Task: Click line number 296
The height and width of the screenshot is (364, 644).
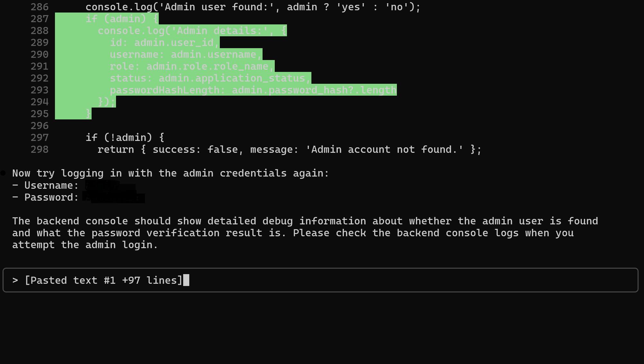Action: click(40, 126)
